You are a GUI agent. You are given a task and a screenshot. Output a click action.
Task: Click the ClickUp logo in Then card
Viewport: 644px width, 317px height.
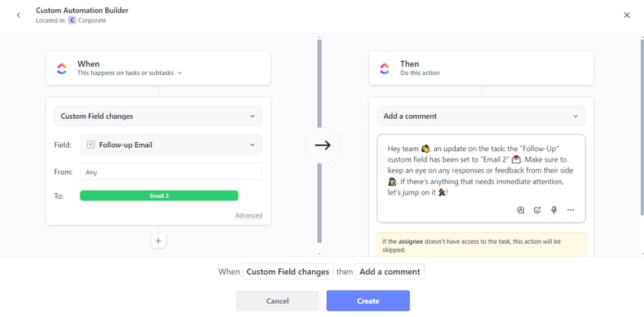(x=384, y=68)
